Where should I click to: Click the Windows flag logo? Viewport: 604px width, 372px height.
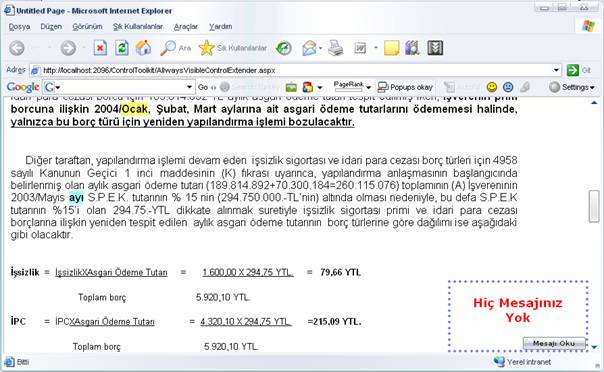588,26
